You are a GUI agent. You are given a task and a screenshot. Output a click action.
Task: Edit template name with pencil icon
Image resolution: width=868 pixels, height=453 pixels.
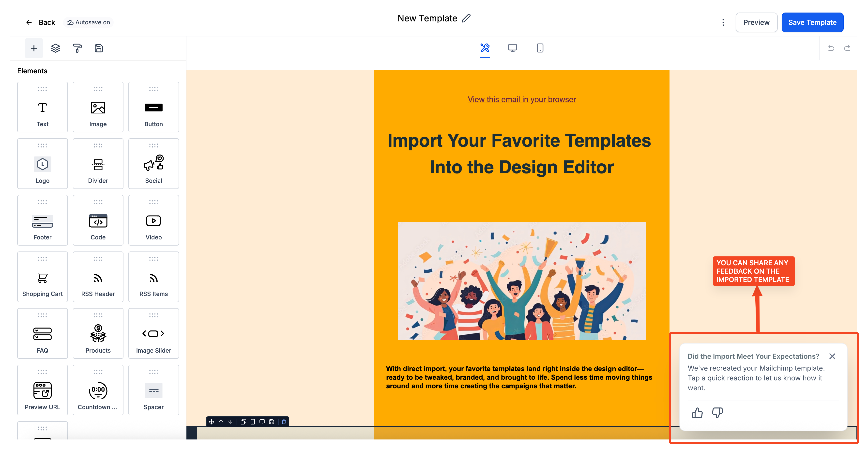coord(466,18)
